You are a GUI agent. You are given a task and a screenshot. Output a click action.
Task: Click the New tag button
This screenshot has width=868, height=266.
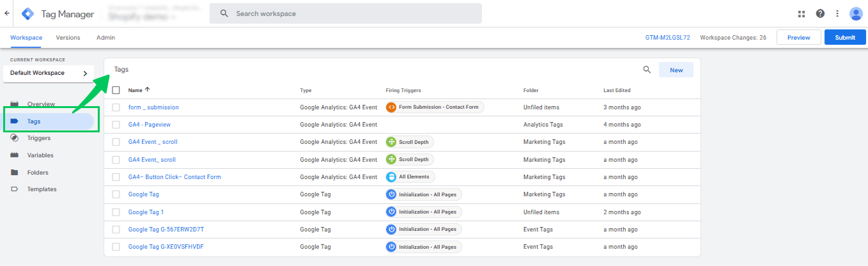tap(676, 70)
